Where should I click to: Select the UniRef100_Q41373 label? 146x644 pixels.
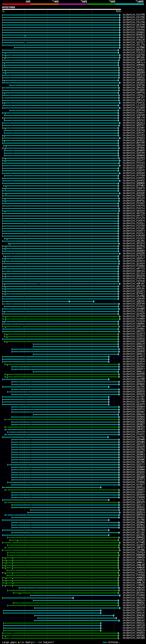134,605
